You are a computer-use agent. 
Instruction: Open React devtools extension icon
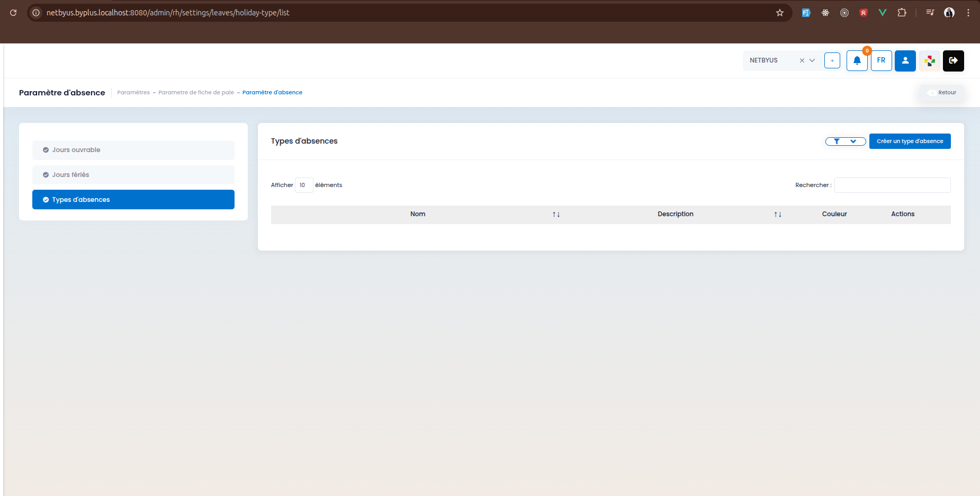825,13
